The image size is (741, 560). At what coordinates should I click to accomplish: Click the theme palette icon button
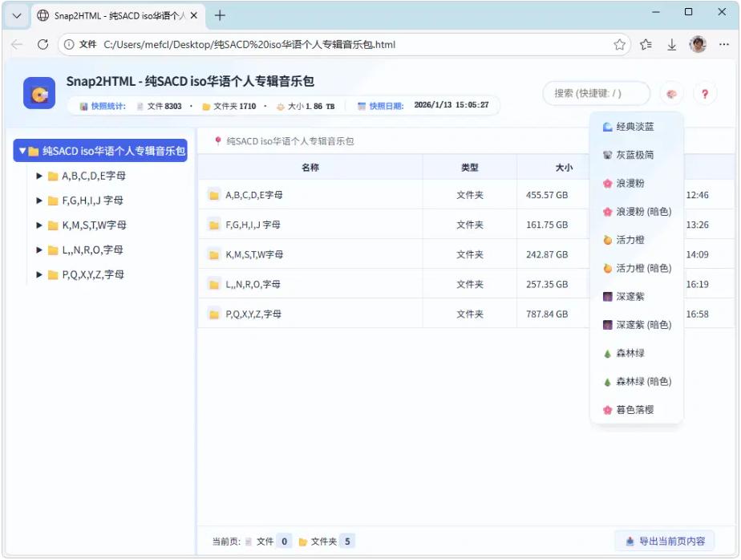(672, 94)
